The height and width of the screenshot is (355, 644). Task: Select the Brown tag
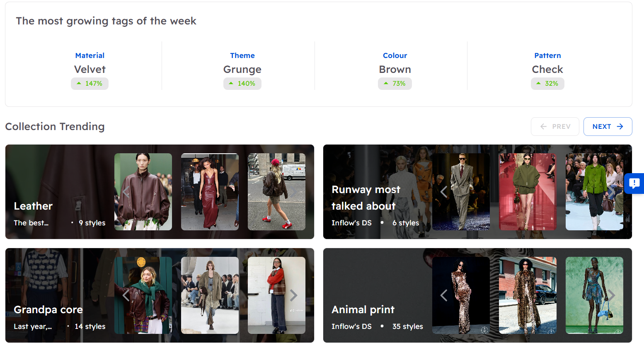tap(395, 69)
